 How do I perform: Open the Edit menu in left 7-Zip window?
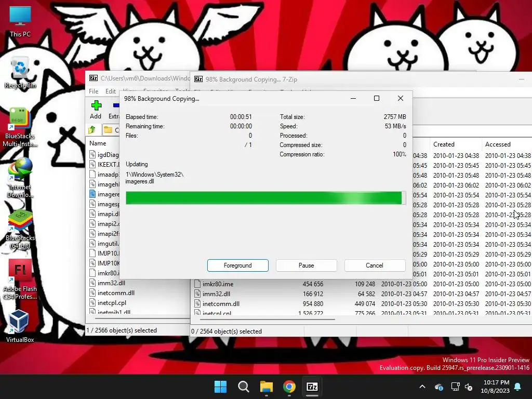pyautogui.click(x=111, y=91)
